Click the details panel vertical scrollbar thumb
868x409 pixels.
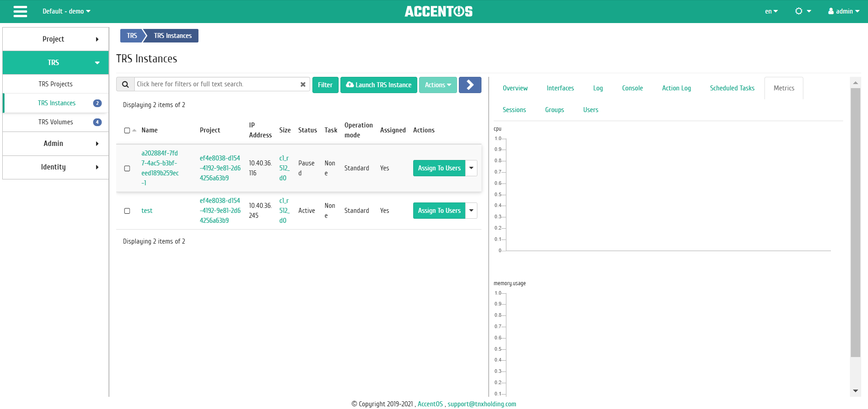[855, 222]
